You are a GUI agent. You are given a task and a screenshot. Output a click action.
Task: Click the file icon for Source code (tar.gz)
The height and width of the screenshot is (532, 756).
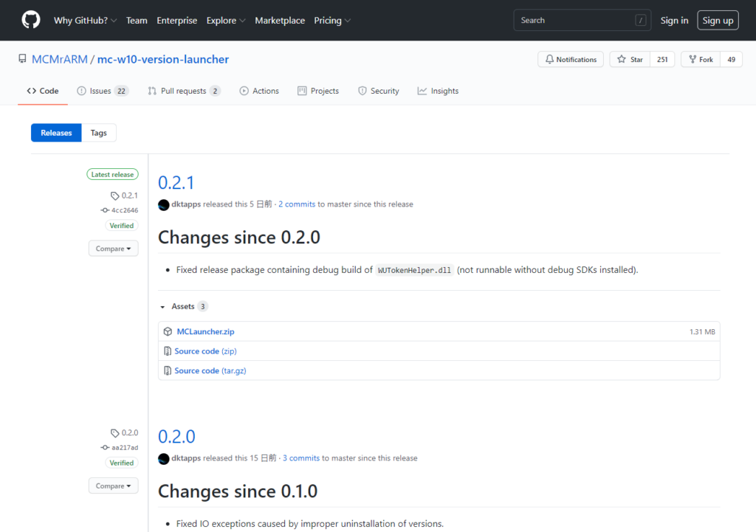click(x=168, y=370)
